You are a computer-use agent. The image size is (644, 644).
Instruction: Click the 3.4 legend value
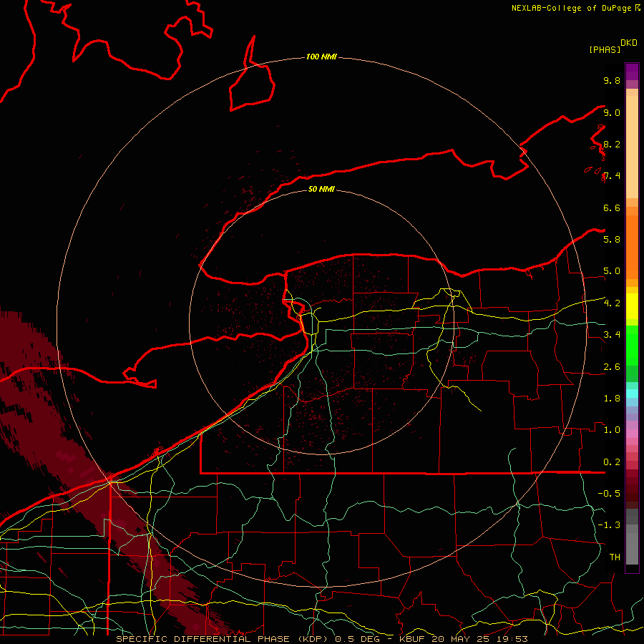(612, 334)
